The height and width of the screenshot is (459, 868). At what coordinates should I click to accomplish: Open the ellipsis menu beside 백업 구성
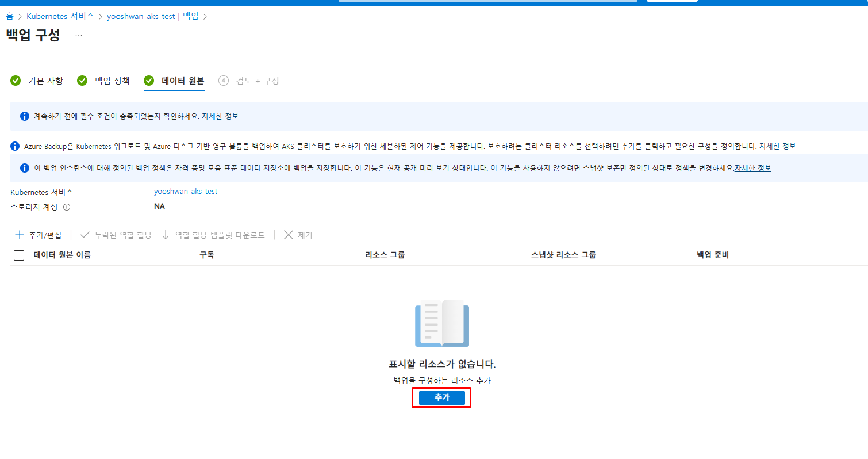tap(79, 36)
